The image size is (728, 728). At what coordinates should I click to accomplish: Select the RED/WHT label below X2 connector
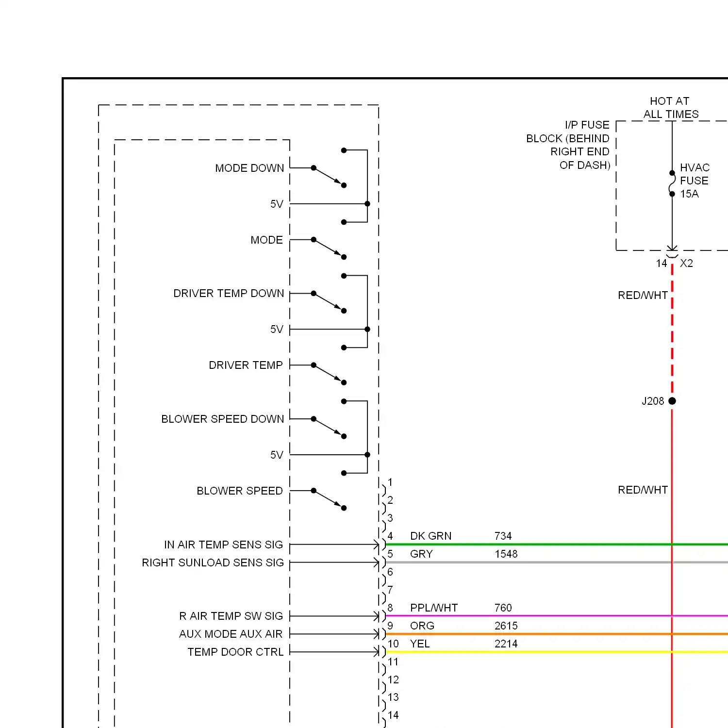[643, 295]
